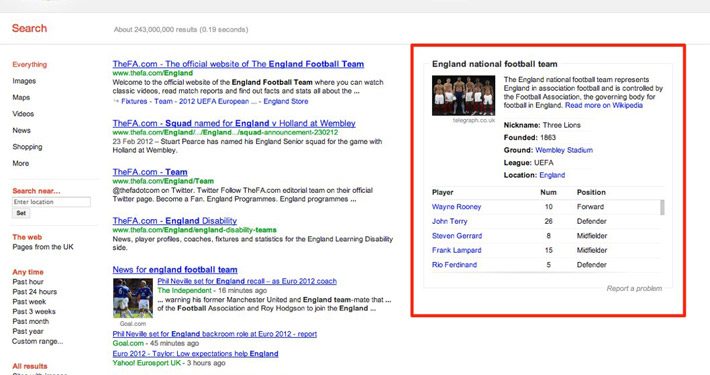Open Read more on Wikipedia link
This screenshot has width=710, height=375.
(604, 105)
